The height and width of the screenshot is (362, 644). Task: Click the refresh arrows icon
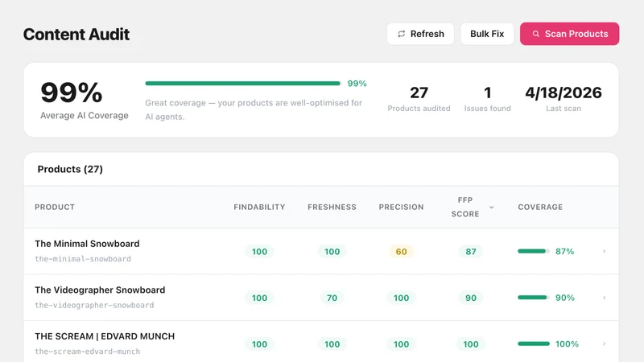[x=401, y=34]
